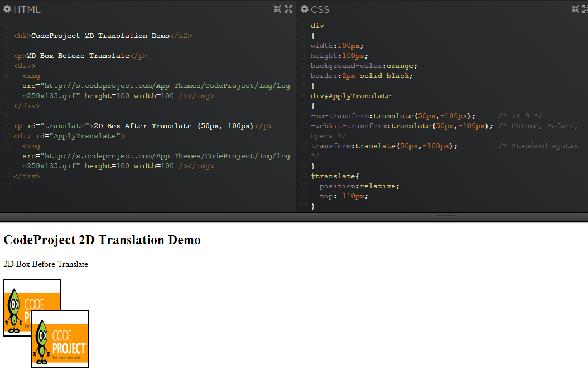Screen dimensions: 588x370
Task: Click the -webkit-transform:translate declaration
Action: [402, 126]
